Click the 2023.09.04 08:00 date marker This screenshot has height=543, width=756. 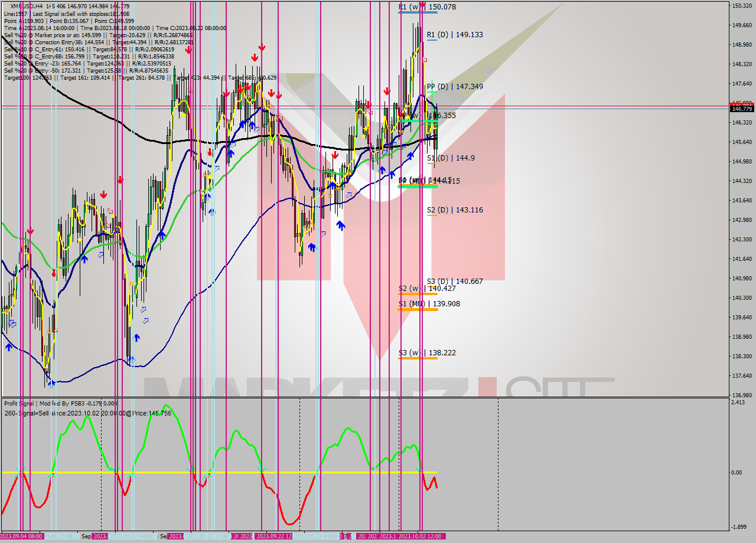click(21, 536)
